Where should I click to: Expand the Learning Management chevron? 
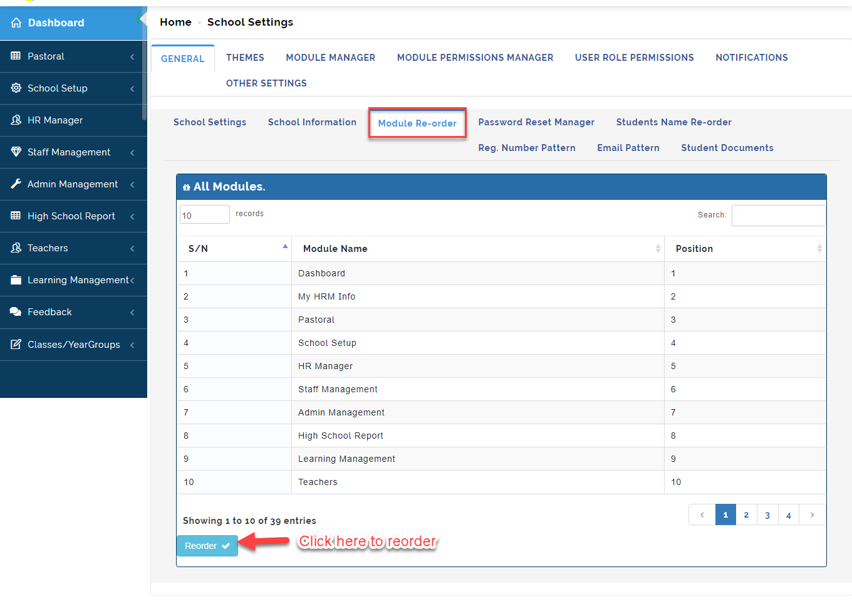tap(132, 281)
